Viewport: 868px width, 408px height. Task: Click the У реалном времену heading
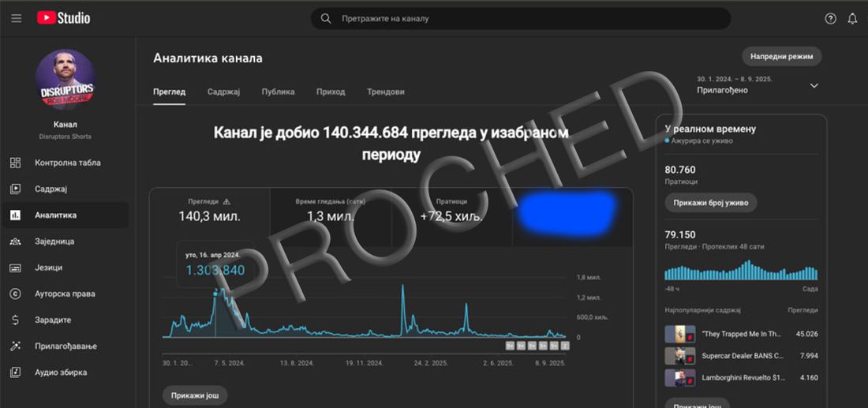point(710,129)
